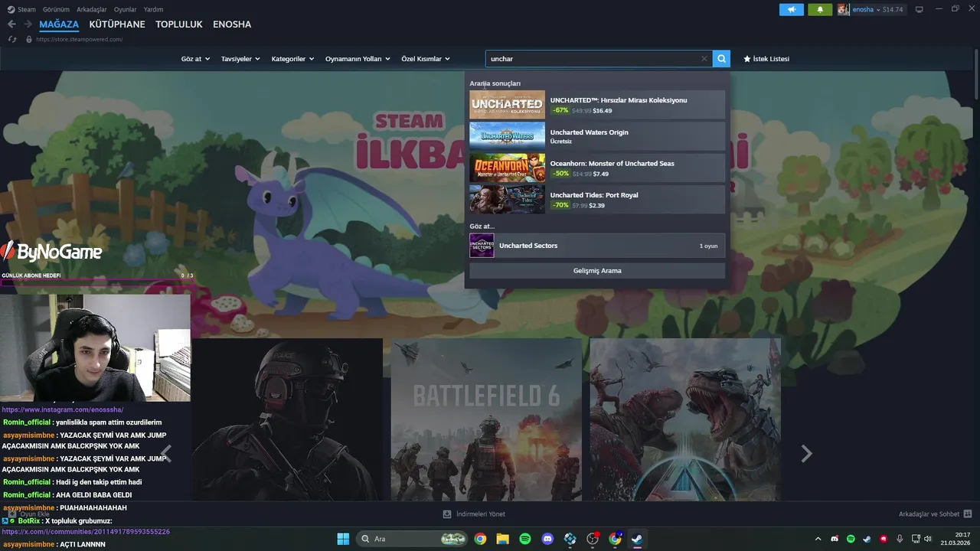
Task: Expand the Kategoriler dropdown
Action: [x=292, y=59]
